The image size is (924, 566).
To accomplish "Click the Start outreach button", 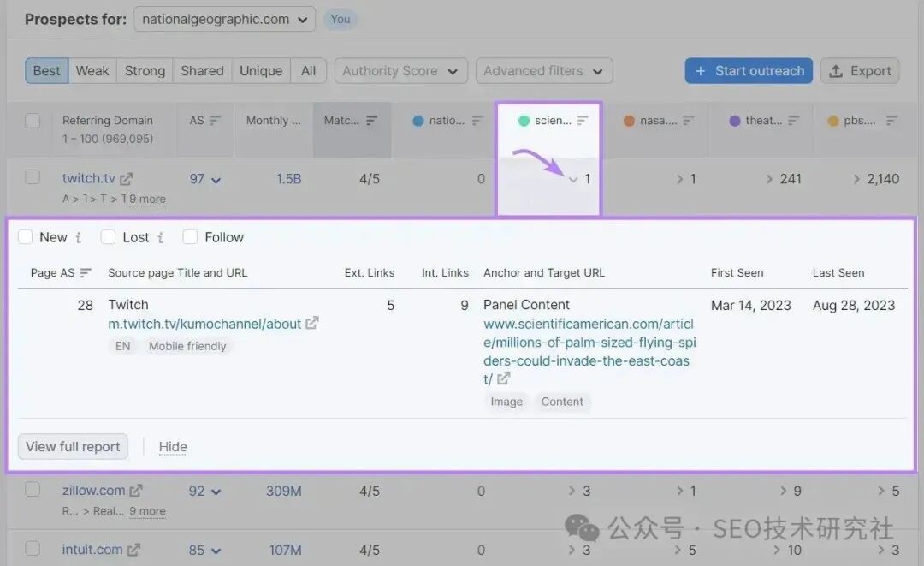I will coord(749,71).
